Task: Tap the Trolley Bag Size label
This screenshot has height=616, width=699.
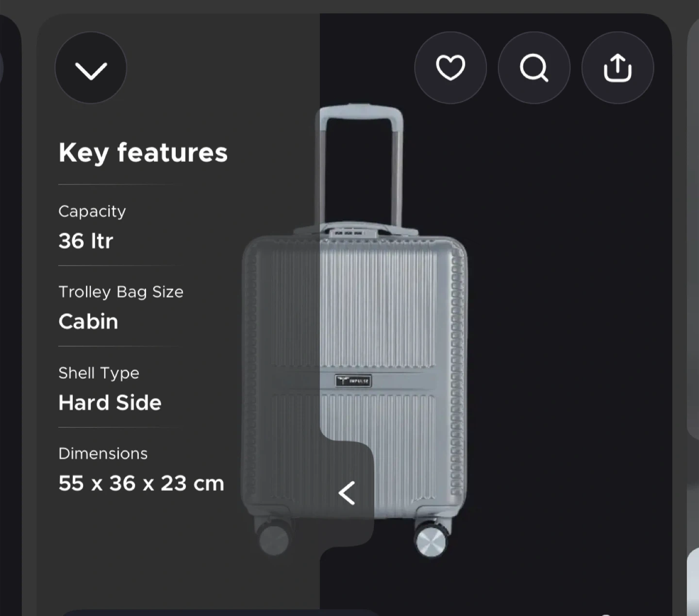Action: (x=121, y=292)
